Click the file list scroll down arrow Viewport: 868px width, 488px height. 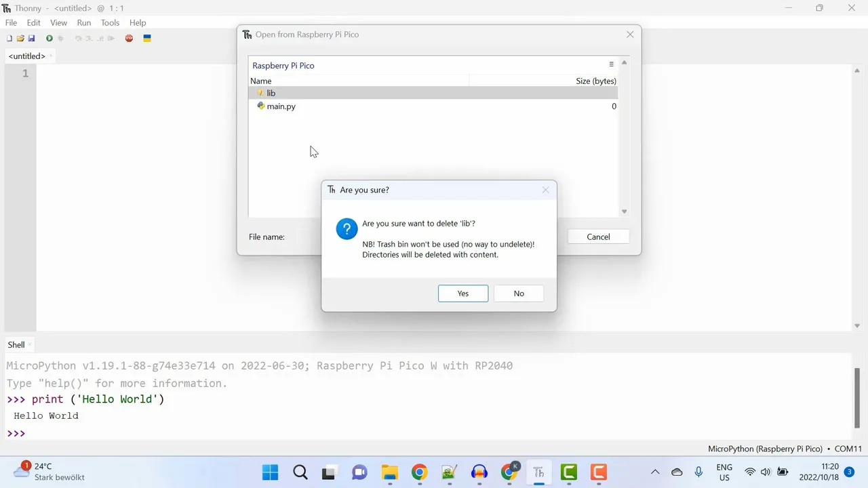pyautogui.click(x=624, y=211)
